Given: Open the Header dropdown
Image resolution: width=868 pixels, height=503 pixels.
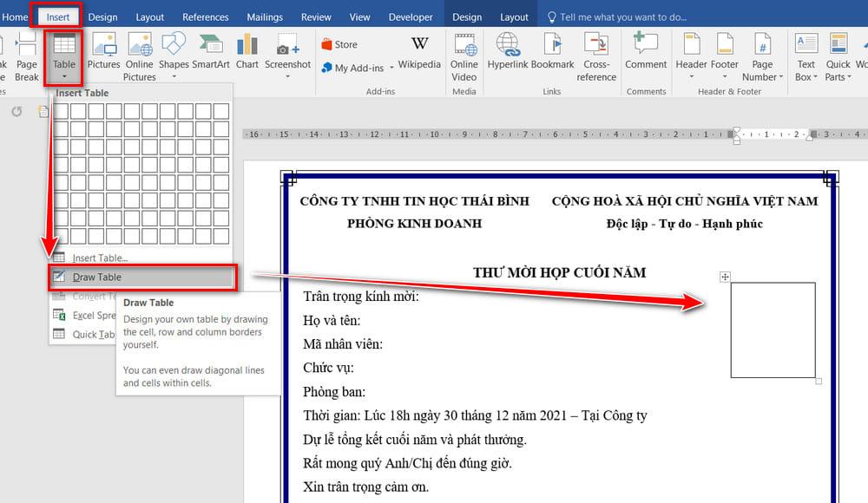Looking at the screenshot, I should tap(692, 56).
